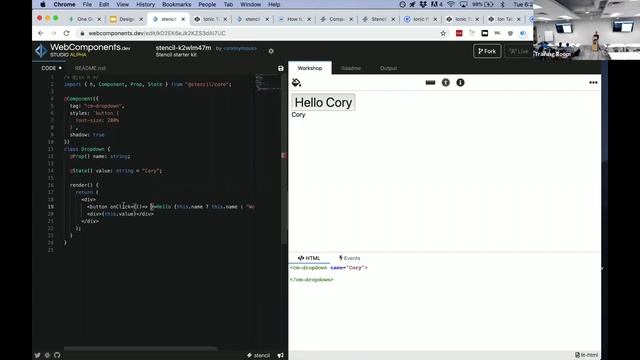The height and width of the screenshot is (360, 640).
Task: Open the Chrome profile avatar
Action: click(523, 33)
